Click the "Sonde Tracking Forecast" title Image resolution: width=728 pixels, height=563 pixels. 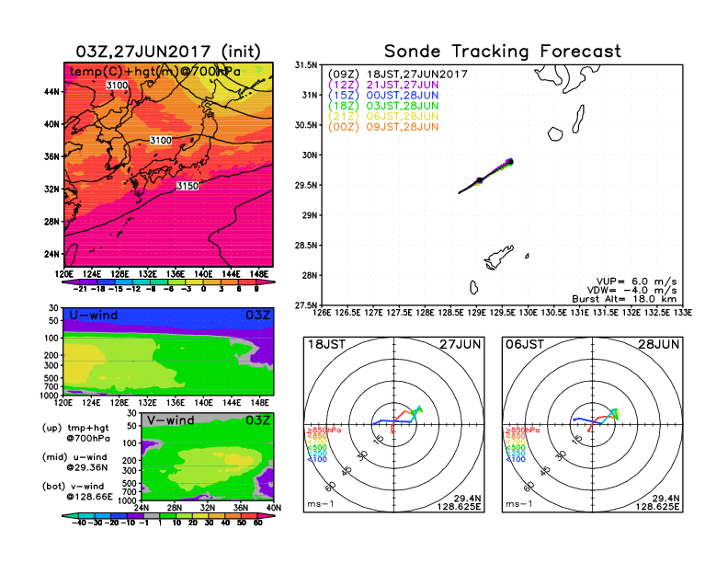coord(503,52)
